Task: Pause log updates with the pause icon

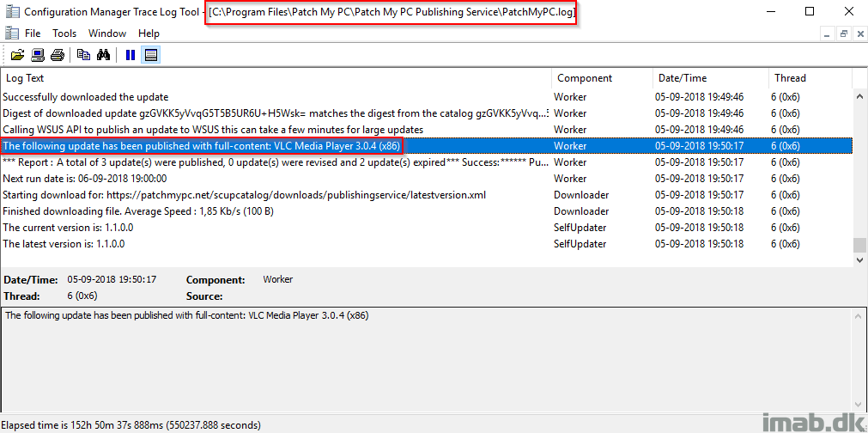Action: tap(131, 55)
